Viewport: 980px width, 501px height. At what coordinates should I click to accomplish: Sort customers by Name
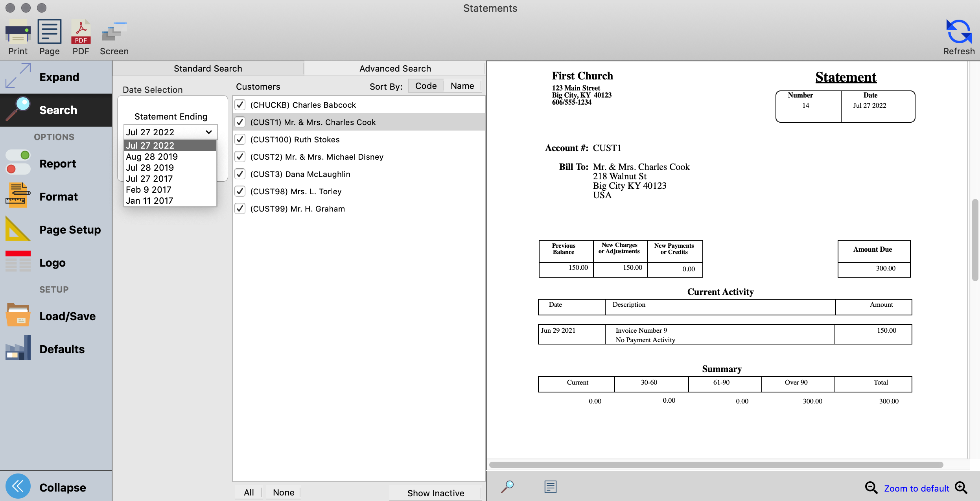click(462, 86)
